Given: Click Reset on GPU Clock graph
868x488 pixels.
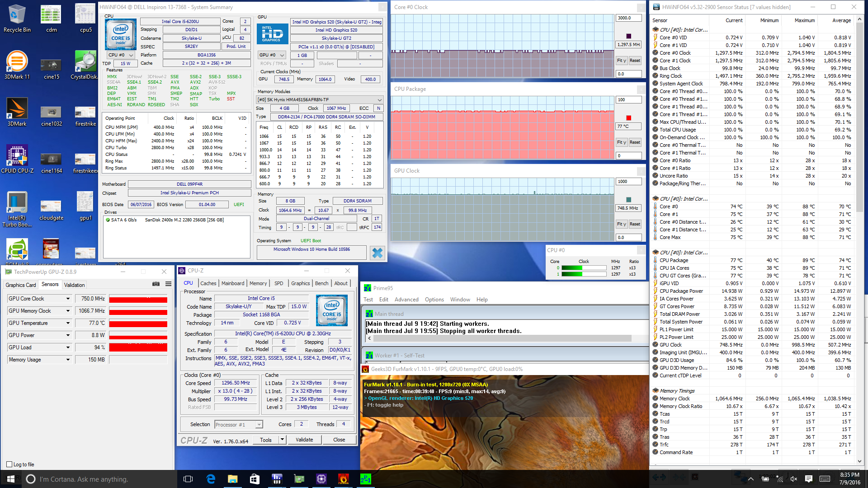Looking at the screenshot, I should coord(635,224).
